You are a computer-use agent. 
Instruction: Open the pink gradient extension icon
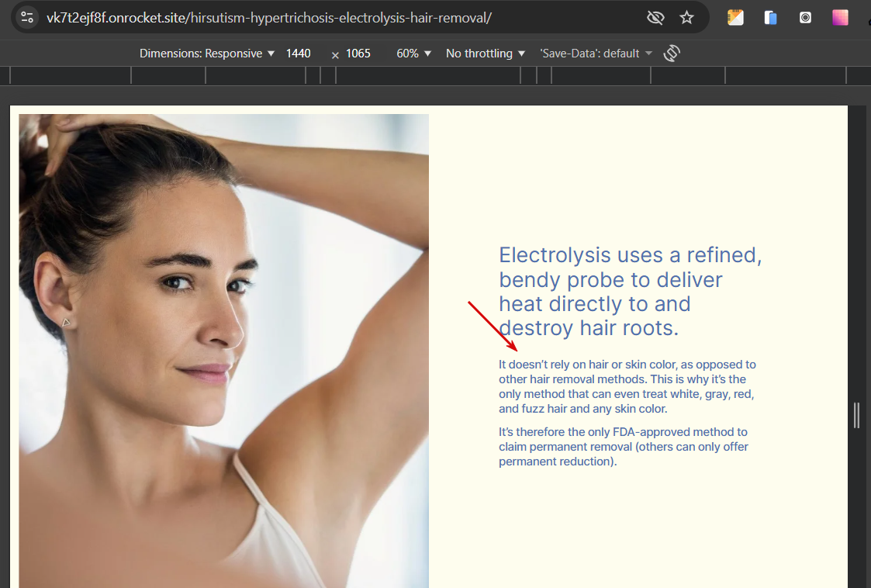click(x=840, y=18)
